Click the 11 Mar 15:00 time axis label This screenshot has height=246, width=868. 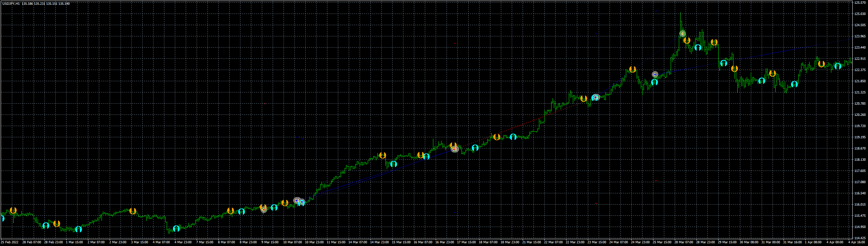click(336, 242)
